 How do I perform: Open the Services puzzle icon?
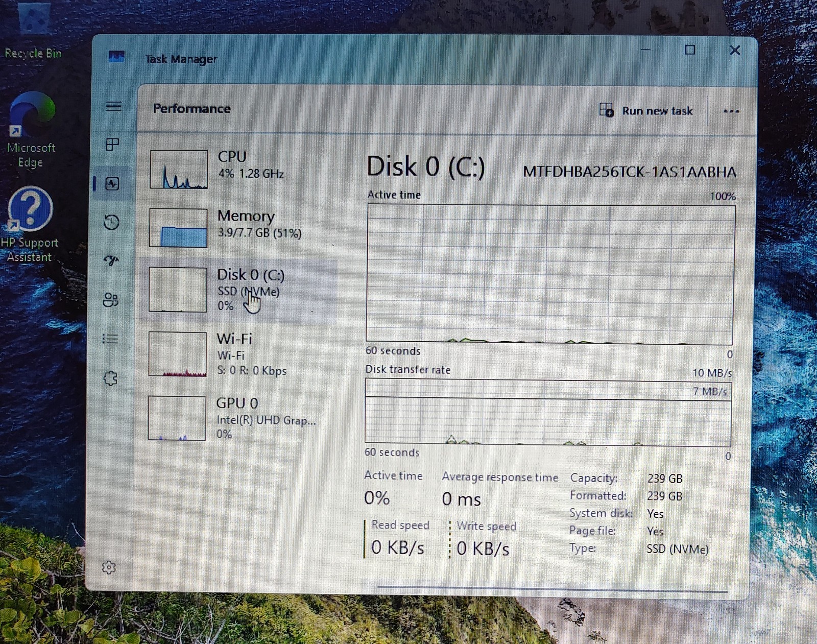click(x=110, y=378)
